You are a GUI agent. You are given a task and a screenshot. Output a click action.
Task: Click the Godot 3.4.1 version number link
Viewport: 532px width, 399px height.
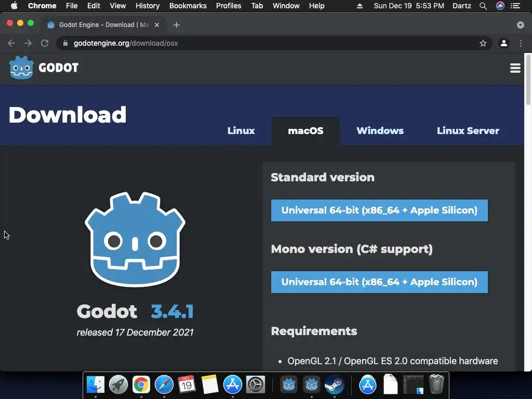pos(172,312)
